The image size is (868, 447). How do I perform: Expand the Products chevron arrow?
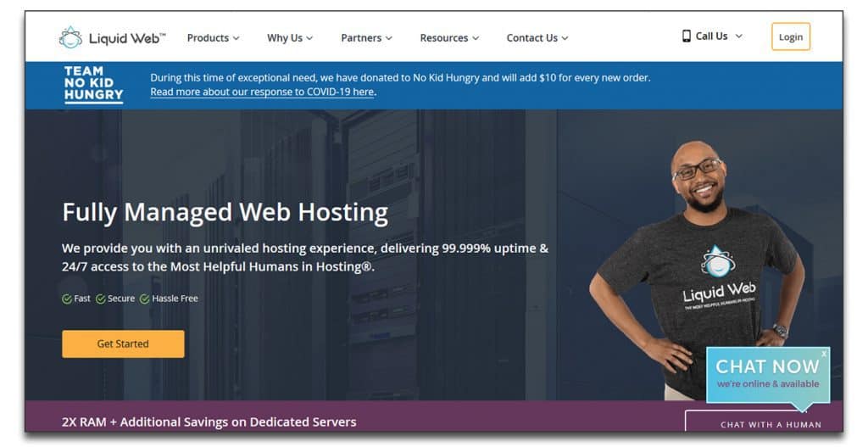pyautogui.click(x=236, y=38)
